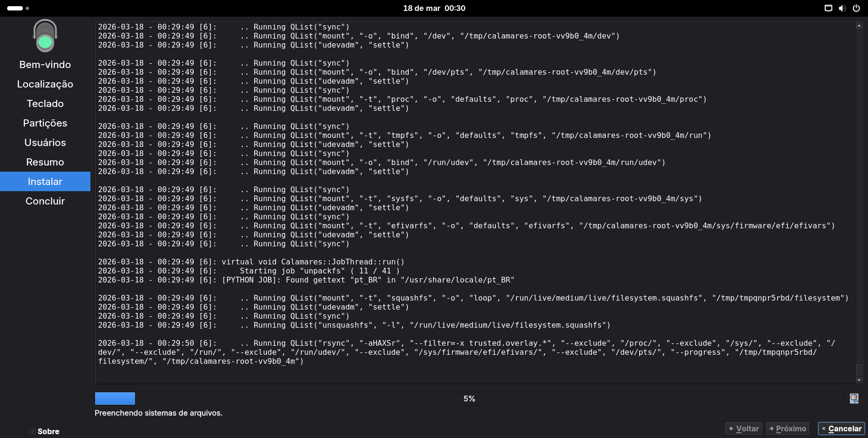Click the Calamares installer logo
868x438 pixels.
click(x=45, y=36)
